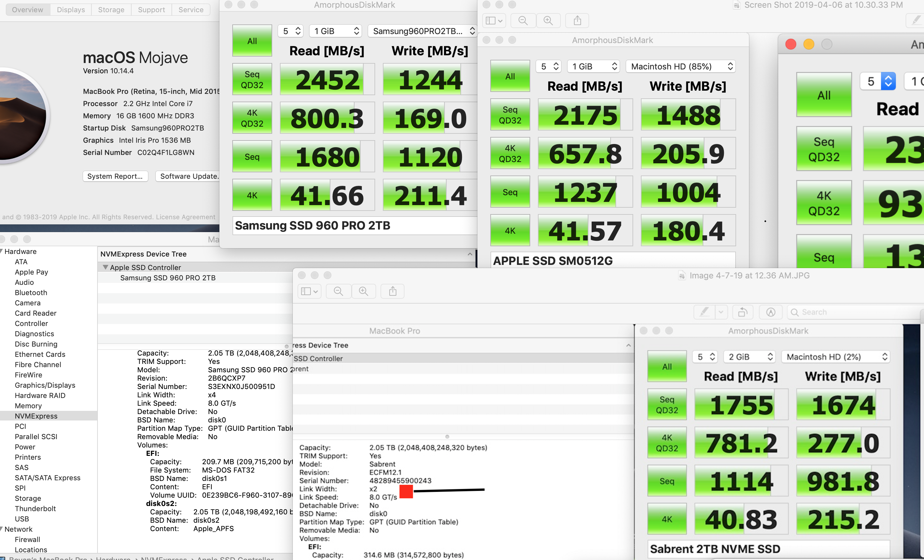Viewport: 924px width, 560px height.
Task: Run 4K QD32 test in Samsung DiskMark window
Action: (252, 118)
